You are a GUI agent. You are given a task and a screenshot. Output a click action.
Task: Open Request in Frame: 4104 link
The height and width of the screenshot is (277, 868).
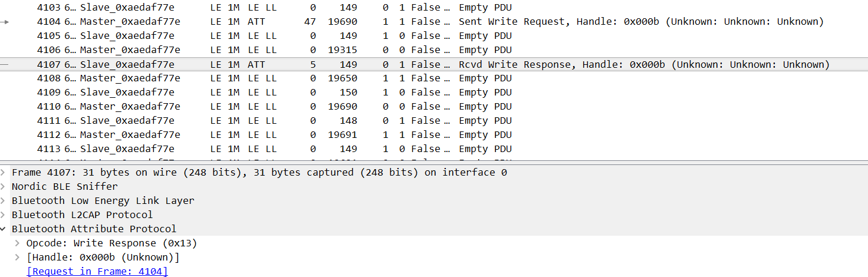pyautogui.click(x=97, y=272)
